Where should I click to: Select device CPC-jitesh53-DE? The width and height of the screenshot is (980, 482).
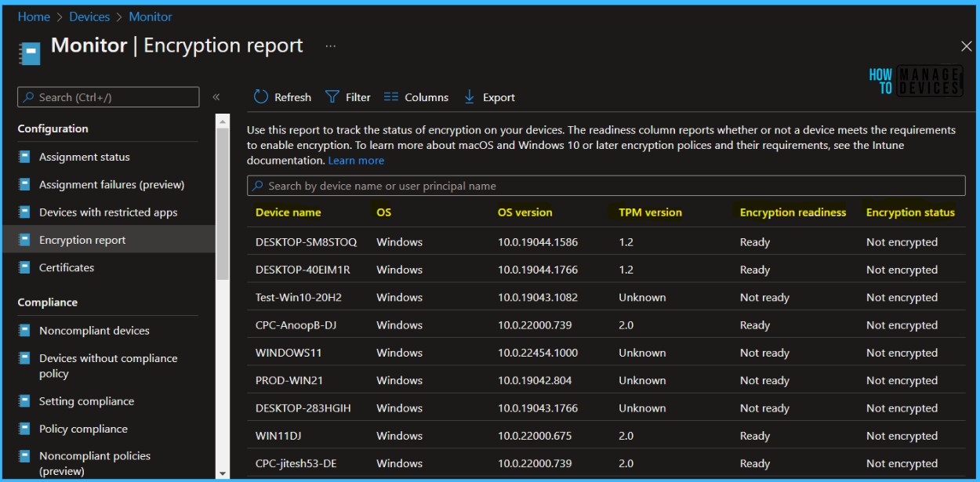(296, 464)
